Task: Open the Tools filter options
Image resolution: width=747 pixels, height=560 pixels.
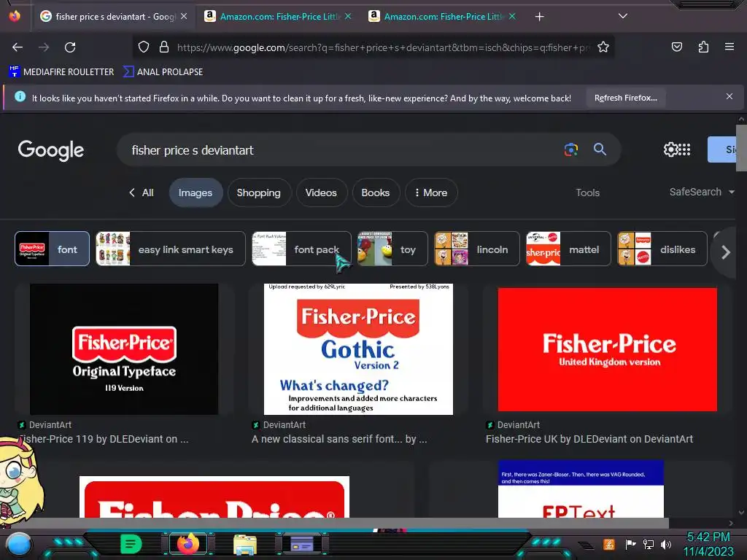Action: point(587,192)
